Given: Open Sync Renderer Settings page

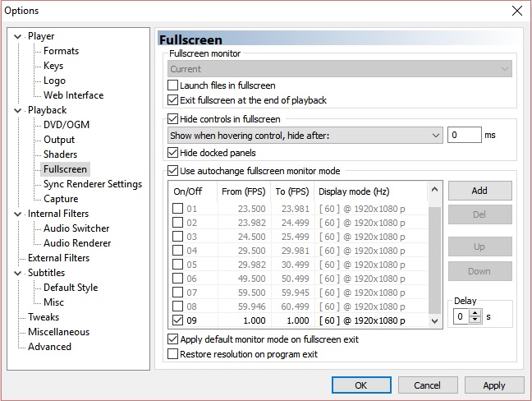Looking at the screenshot, I should click(x=92, y=184).
